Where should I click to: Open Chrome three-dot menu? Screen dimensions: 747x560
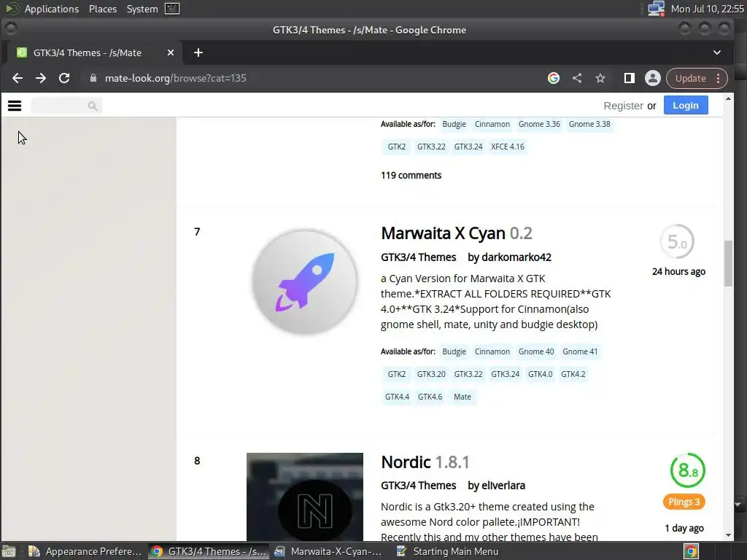click(x=719, y=78)
